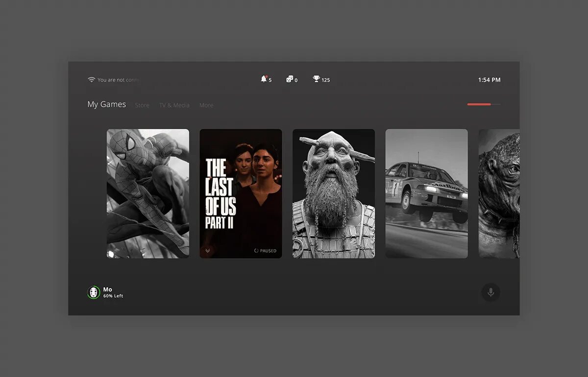Switch to the Store tab
Viewport: 588px width, 377px height.
142,105
